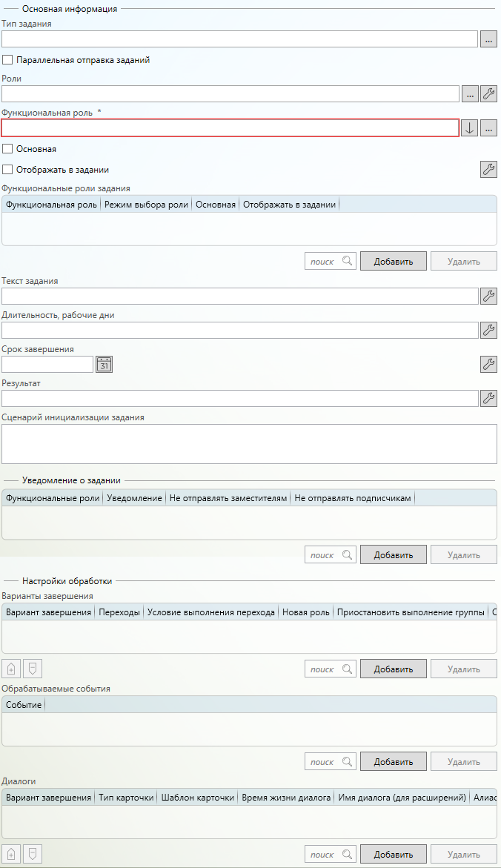Screen dimensions: 501x868
Task: Click the wrench icon for Результат field
Action: [x=489, y=398]
